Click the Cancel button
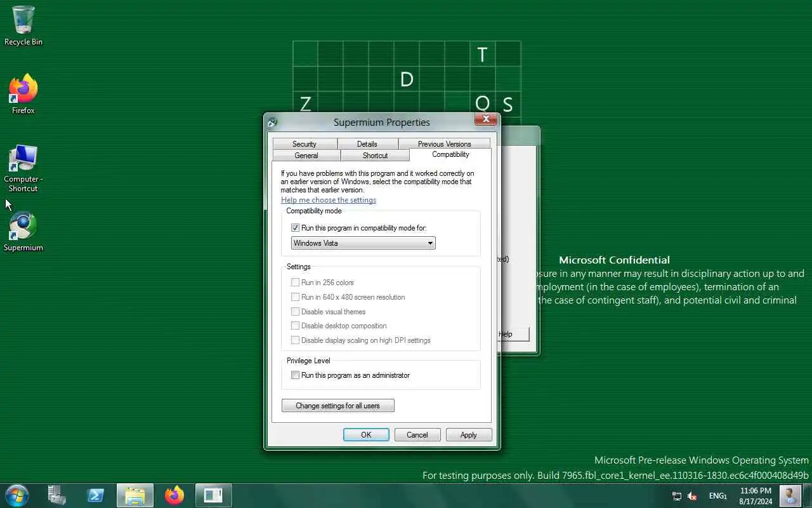 point(417,435)
